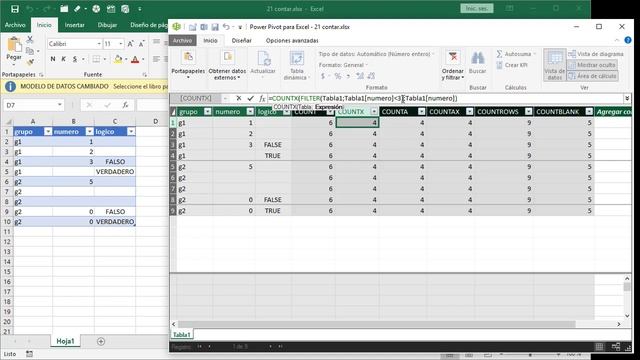Click Agregar columna header
640x360 pixels.
coord(613,111)
